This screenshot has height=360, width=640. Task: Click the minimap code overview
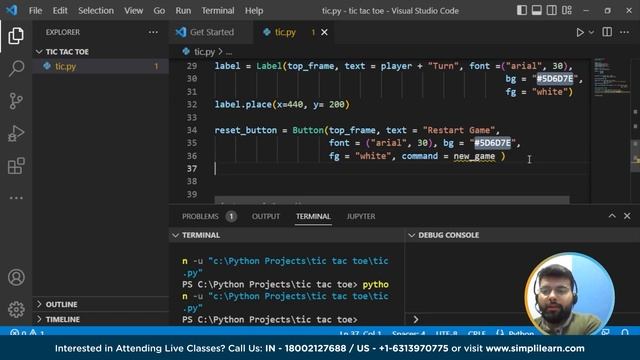tap(611, 78)
